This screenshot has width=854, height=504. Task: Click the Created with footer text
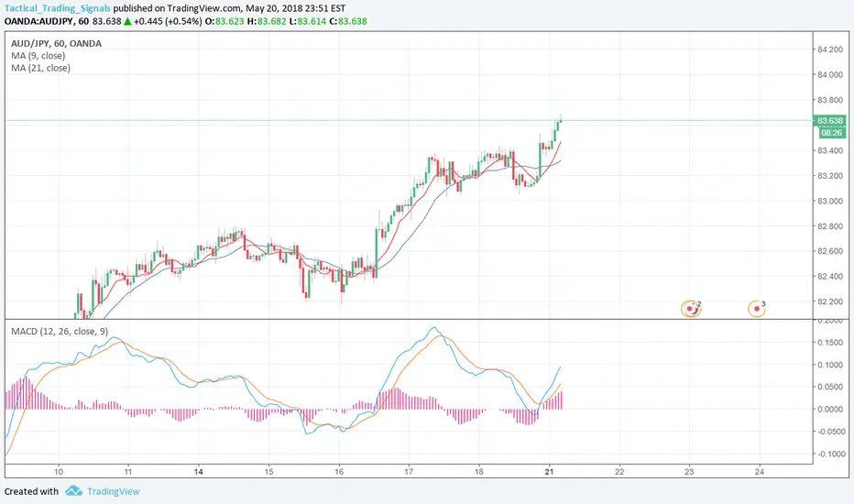click(31, 491)
